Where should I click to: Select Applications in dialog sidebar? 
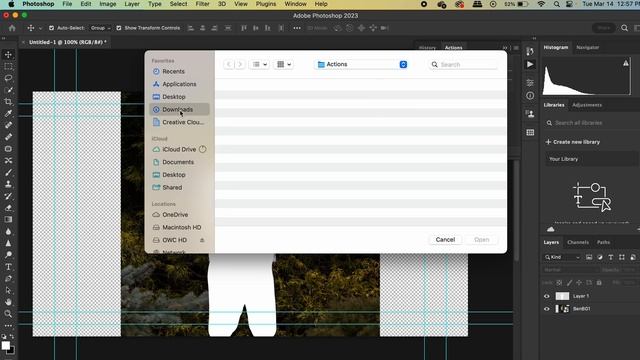pyautogui.click(x=180, y=84)
